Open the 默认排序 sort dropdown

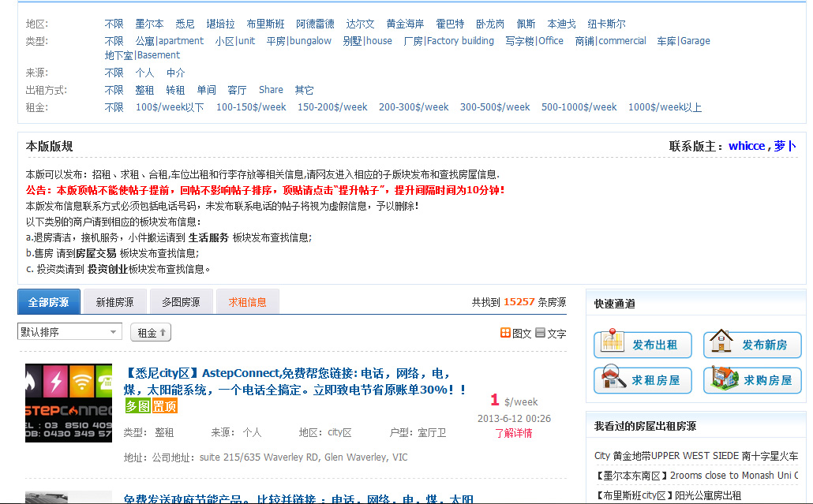(70, 331)
